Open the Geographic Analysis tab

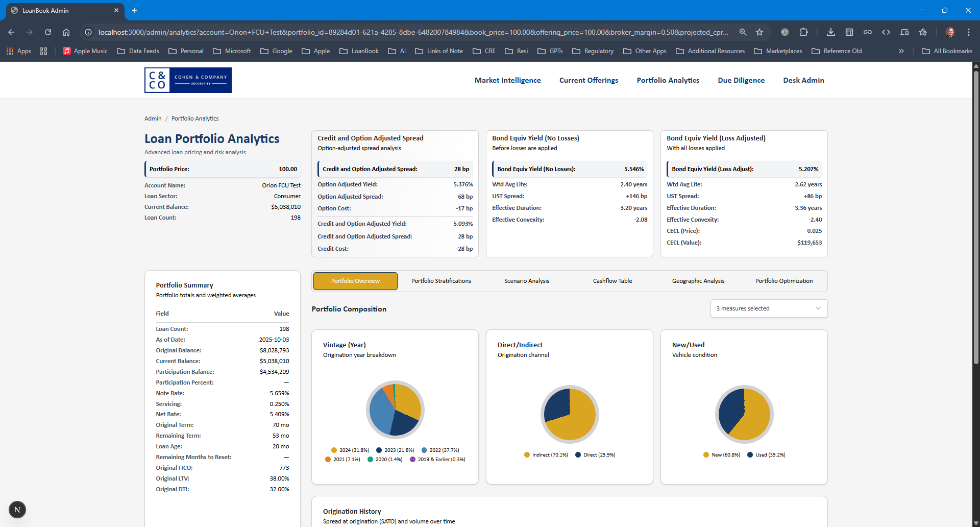[x=698, y=280]
